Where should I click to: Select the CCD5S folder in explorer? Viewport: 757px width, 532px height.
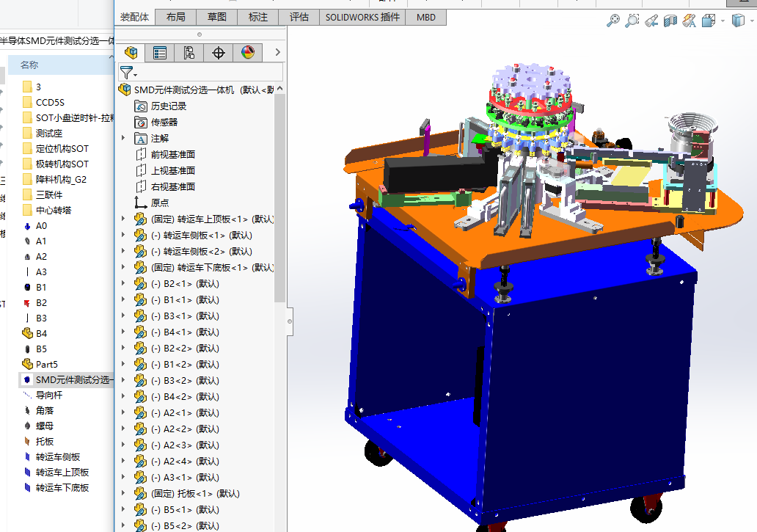point(50,102)
